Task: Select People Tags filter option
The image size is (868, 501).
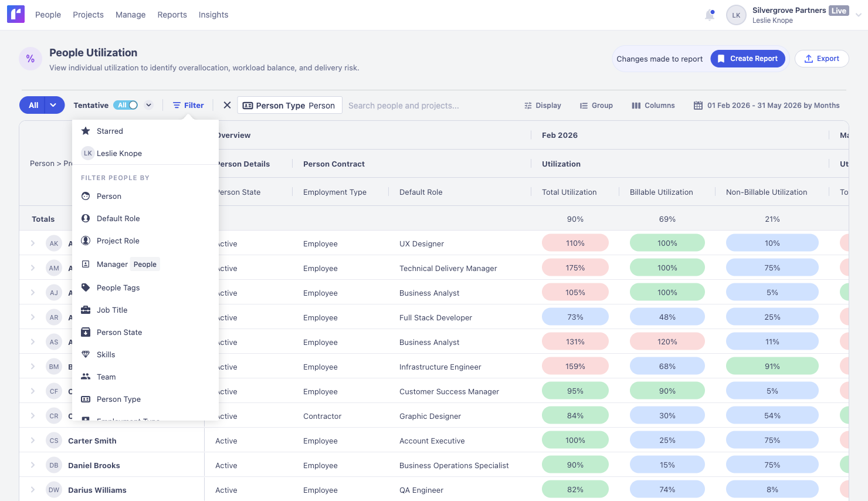Action: [118, 287]
